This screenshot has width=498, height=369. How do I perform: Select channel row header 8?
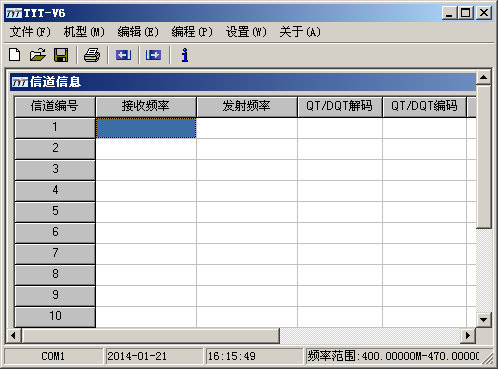tap(55, 275)
